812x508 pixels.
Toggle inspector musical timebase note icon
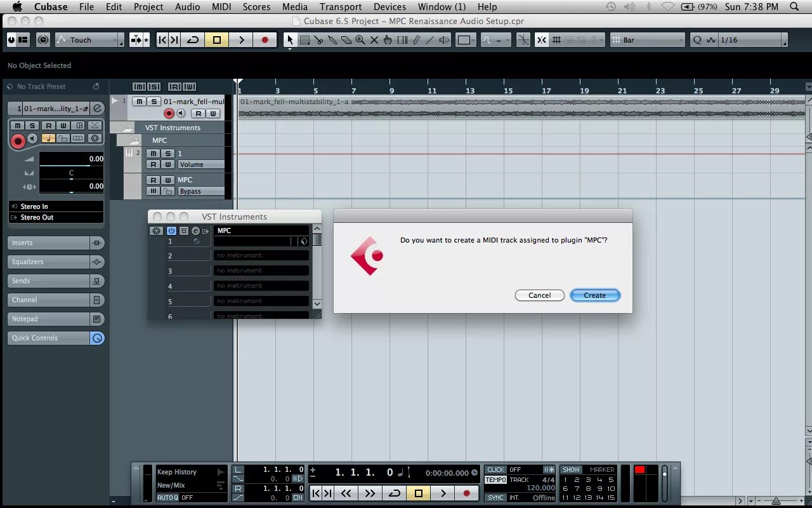coord(48,138)
